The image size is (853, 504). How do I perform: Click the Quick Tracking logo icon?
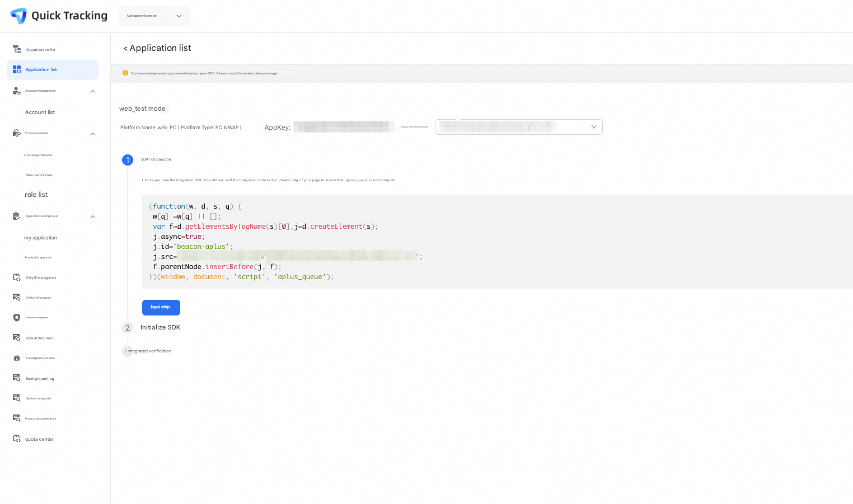tap(18, 16)
